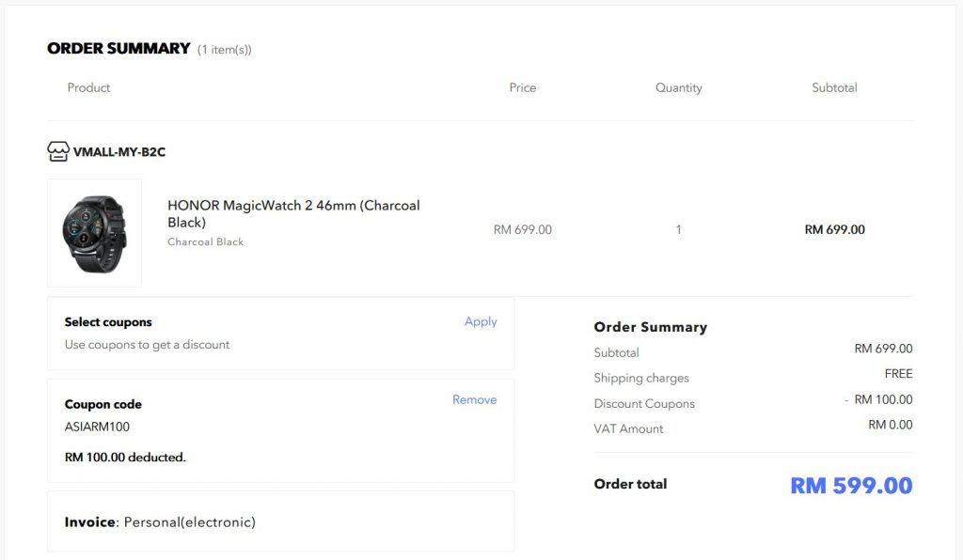Click Apply in Select coupons
This screenshot has width=963, height=560.
tap(481, 321)
